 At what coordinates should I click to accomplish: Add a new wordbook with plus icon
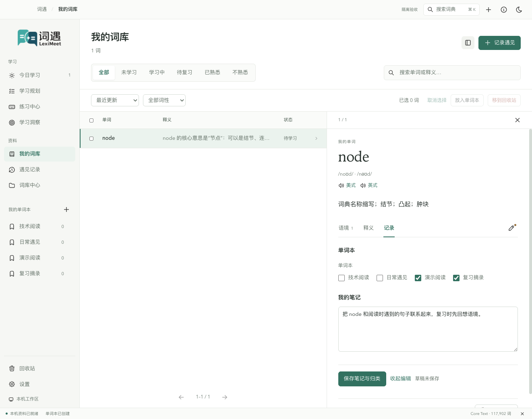click(66, 209)
